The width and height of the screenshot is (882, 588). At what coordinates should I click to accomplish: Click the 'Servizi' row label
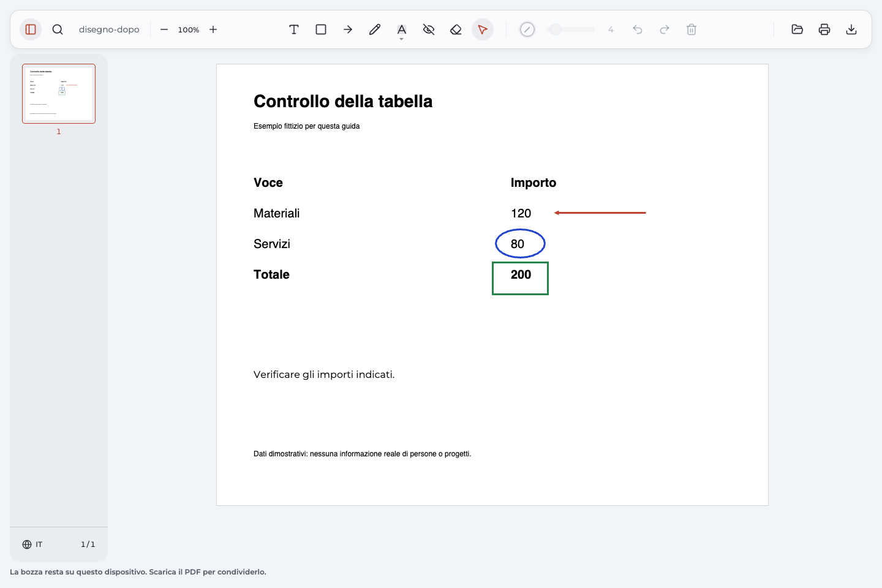272,244
